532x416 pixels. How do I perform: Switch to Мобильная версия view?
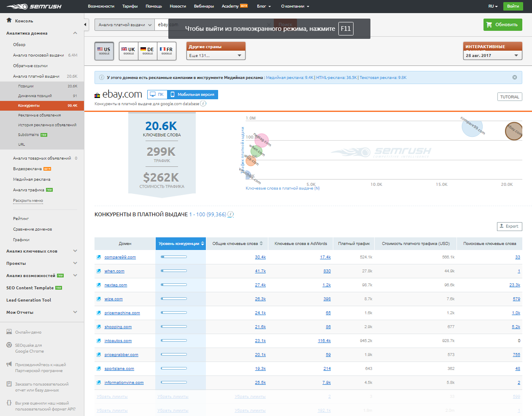197,94
